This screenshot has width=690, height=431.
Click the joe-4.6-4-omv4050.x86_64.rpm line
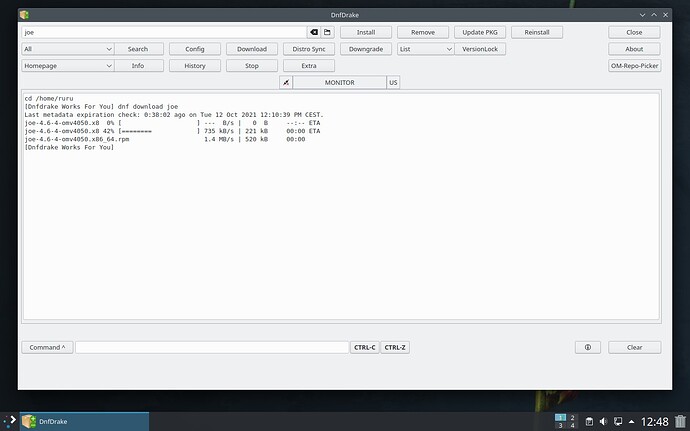click(165, 139)
